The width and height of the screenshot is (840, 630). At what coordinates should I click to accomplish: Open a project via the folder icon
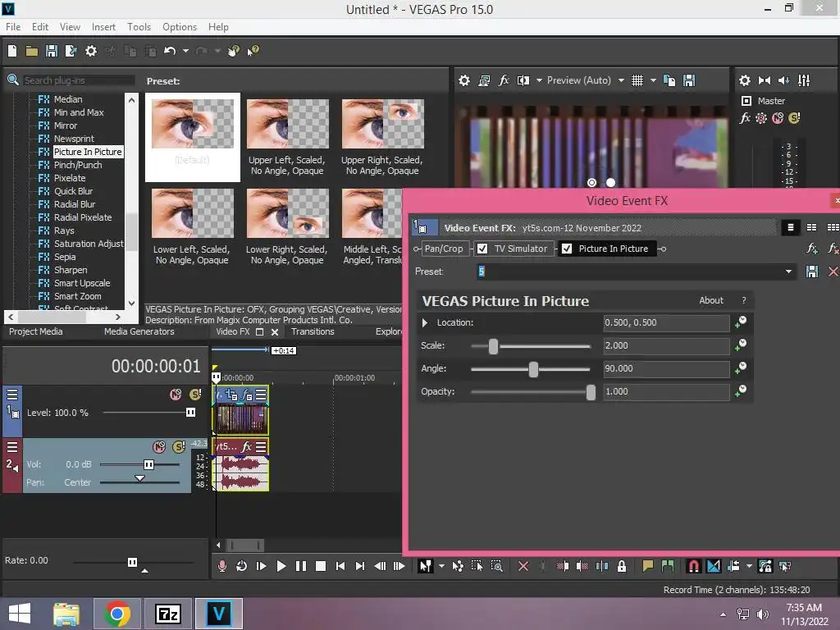[32, 51]
